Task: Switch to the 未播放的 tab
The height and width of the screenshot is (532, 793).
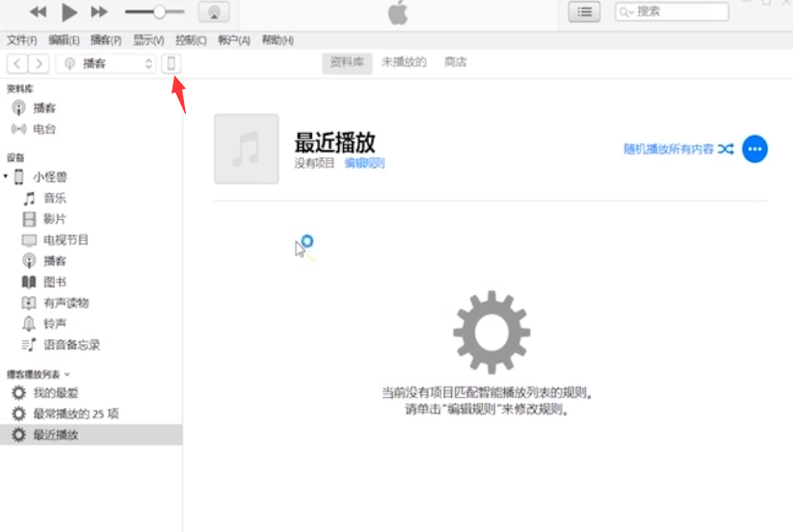Action: click(x=404, y=63)
